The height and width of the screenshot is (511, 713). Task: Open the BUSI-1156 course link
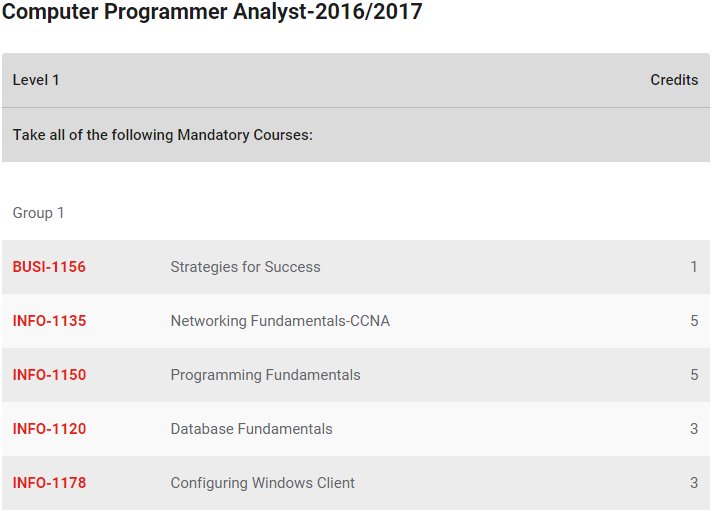(49, 267)
